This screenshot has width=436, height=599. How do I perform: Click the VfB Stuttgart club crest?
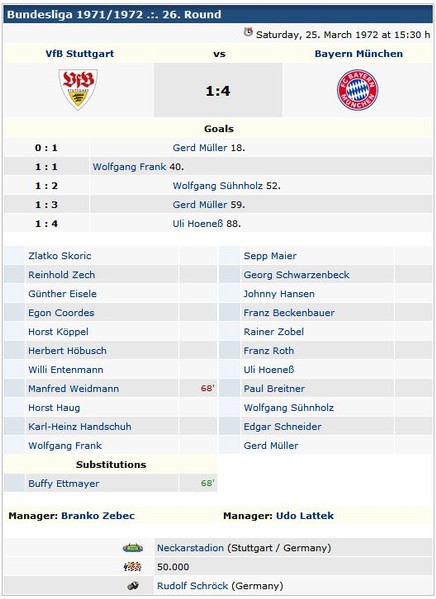(x=78, y=90)
